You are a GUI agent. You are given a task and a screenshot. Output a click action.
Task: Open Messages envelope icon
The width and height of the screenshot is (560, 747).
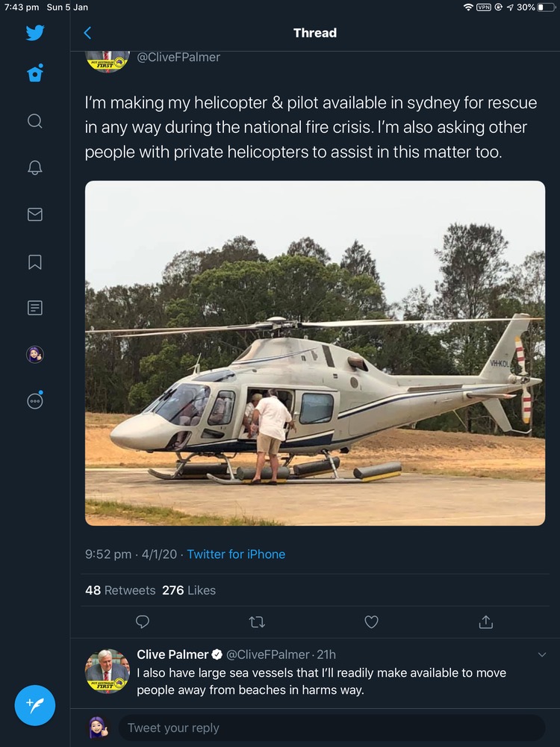tap(34, 215)
